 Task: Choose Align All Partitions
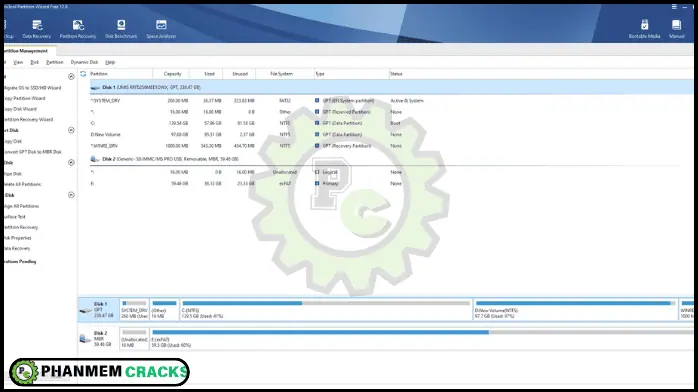(x=21, y=206)
